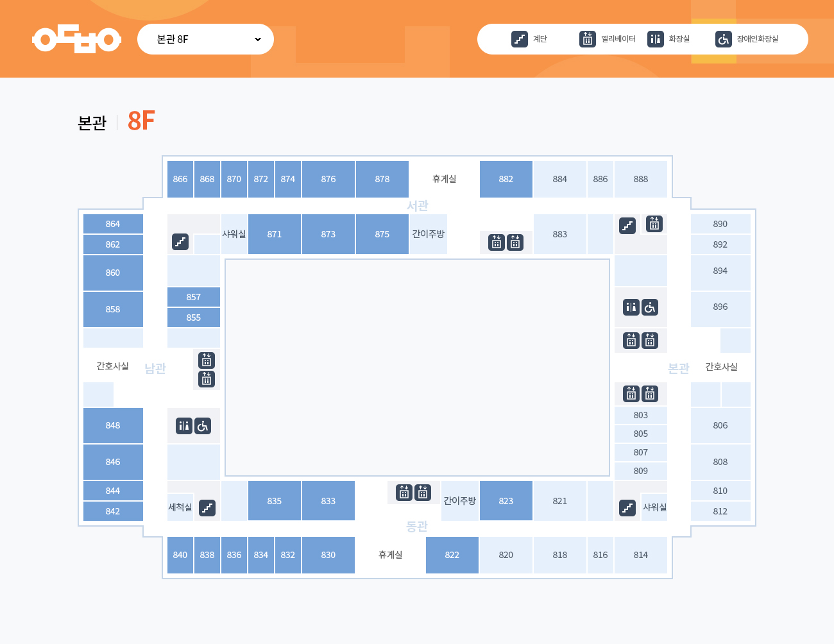The height and width of the screenshot is (644, 834).
Task: Select room 871 on the map
Action: point(275,234)
